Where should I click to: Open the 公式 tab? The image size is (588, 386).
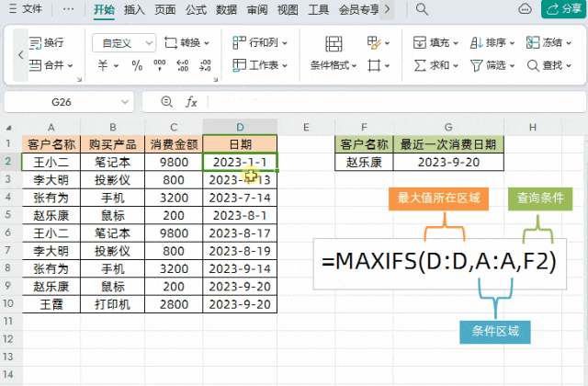196,9
